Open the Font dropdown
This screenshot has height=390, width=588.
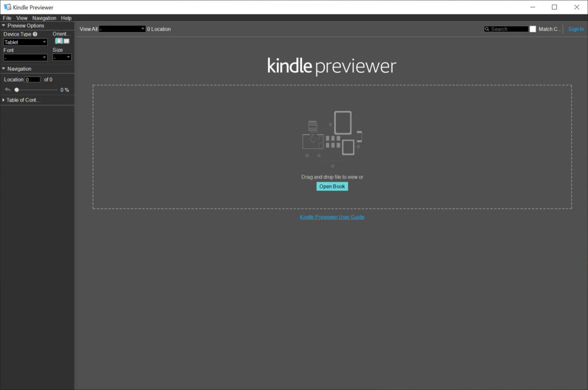point(25,58)
